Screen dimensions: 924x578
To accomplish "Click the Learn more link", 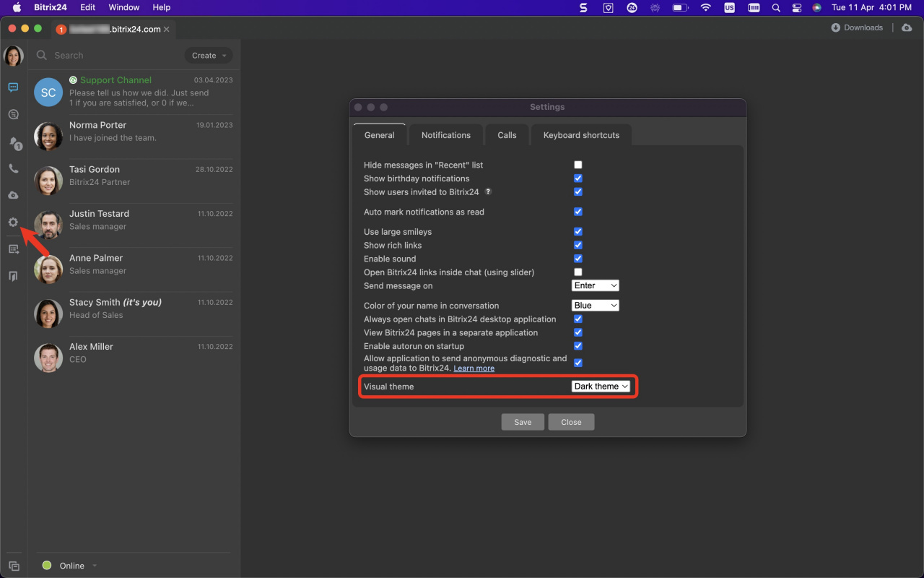I will coord(474,368).
